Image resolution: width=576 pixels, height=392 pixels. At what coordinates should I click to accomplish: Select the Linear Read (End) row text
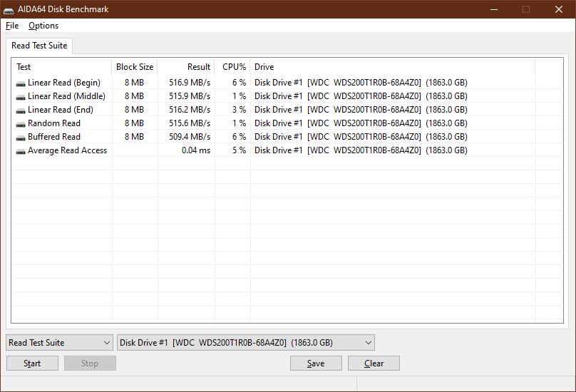point(61,110)
